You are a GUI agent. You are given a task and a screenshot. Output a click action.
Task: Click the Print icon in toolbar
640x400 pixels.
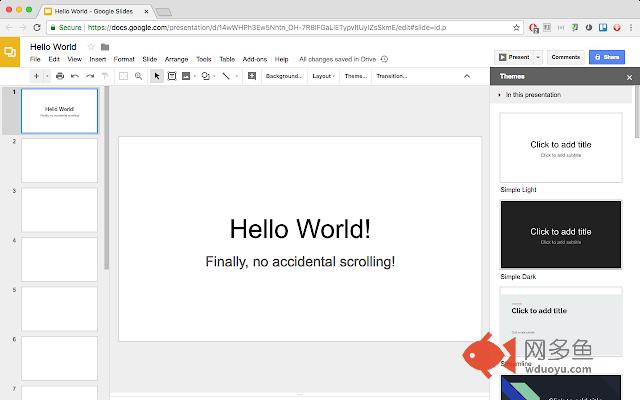60,76
